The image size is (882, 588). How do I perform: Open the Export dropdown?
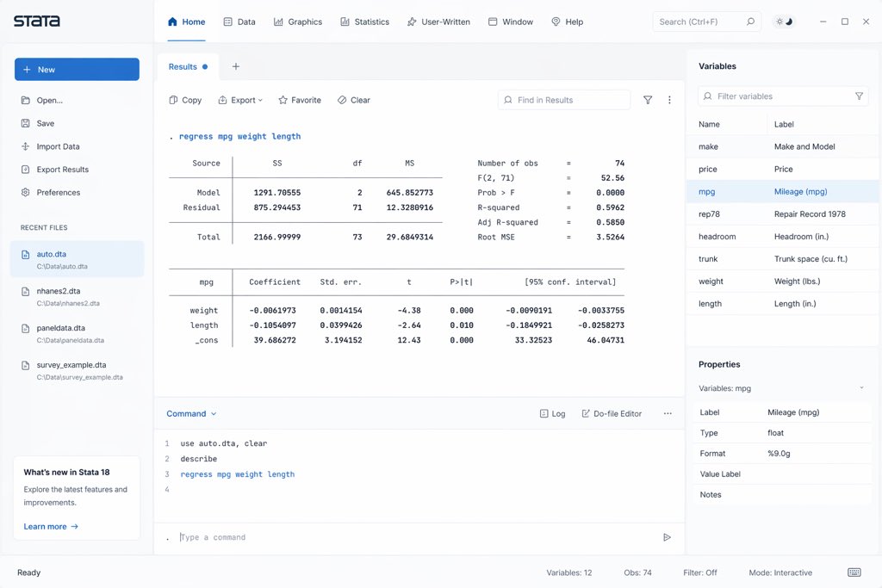click(240, 100)
